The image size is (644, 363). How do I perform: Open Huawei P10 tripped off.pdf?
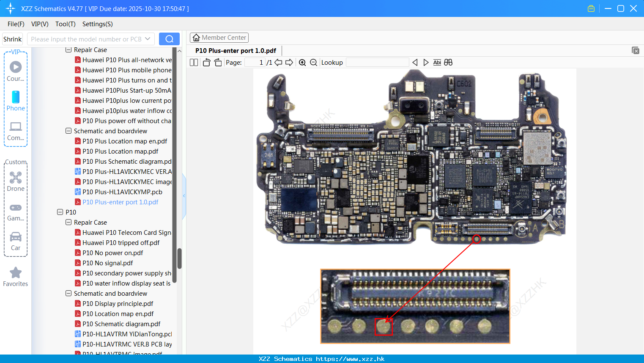(117, 243)
